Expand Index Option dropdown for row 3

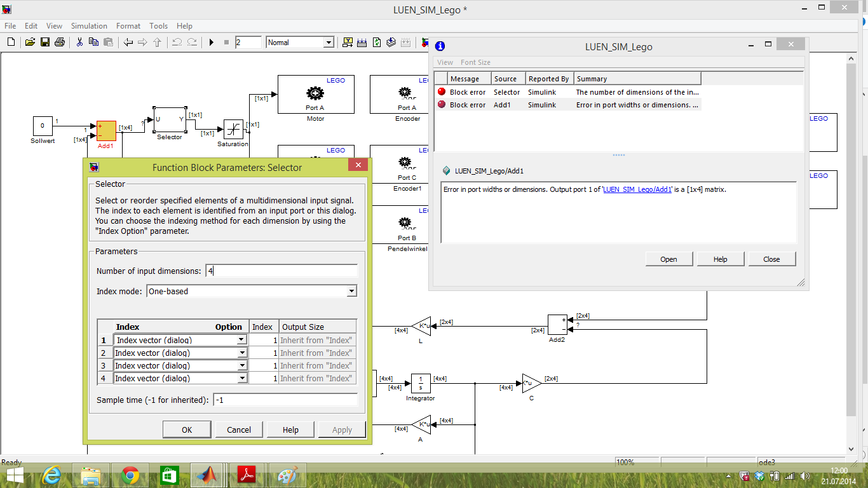click(x=241, y=365)
